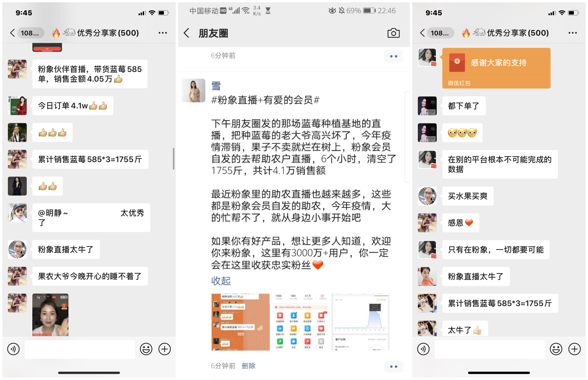Tap scrollbar indicator in left chat

click(174, 159)
